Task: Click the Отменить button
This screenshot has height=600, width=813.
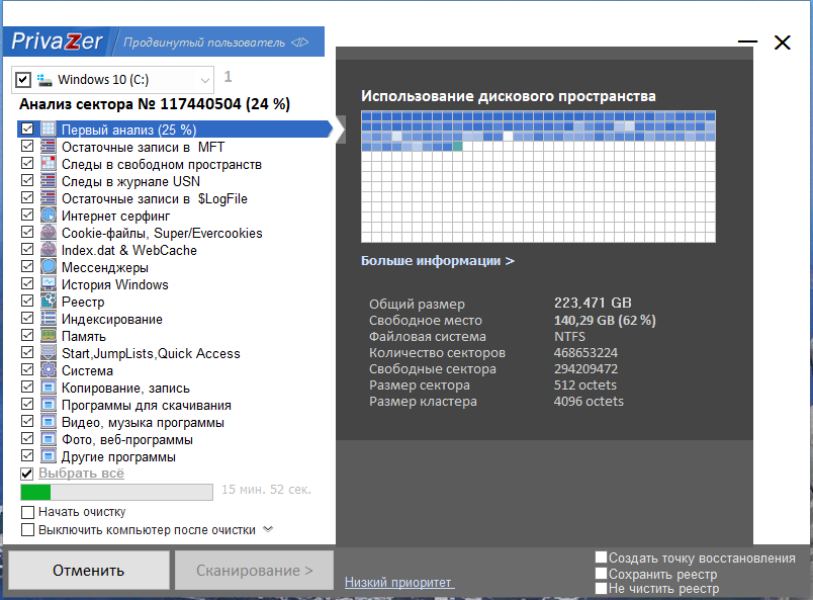Action: click(89, 570)
